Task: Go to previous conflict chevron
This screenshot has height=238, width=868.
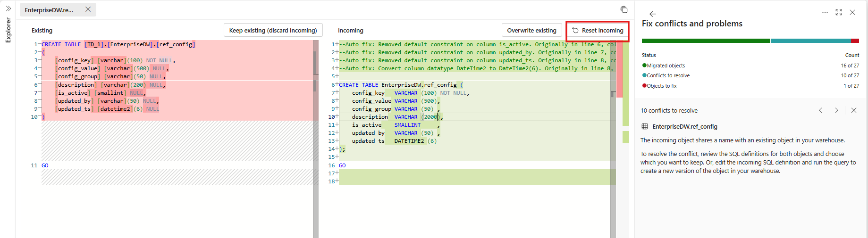Action: [x=821, y=110]
